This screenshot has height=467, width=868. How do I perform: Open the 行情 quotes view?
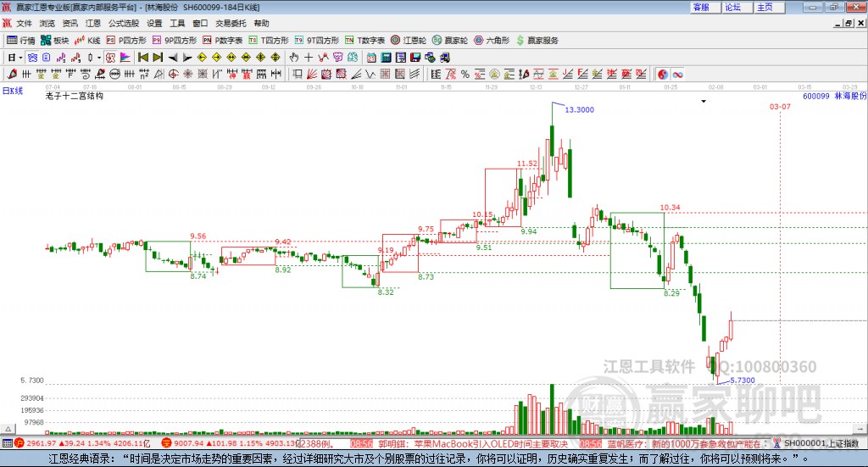pos(20,41)
